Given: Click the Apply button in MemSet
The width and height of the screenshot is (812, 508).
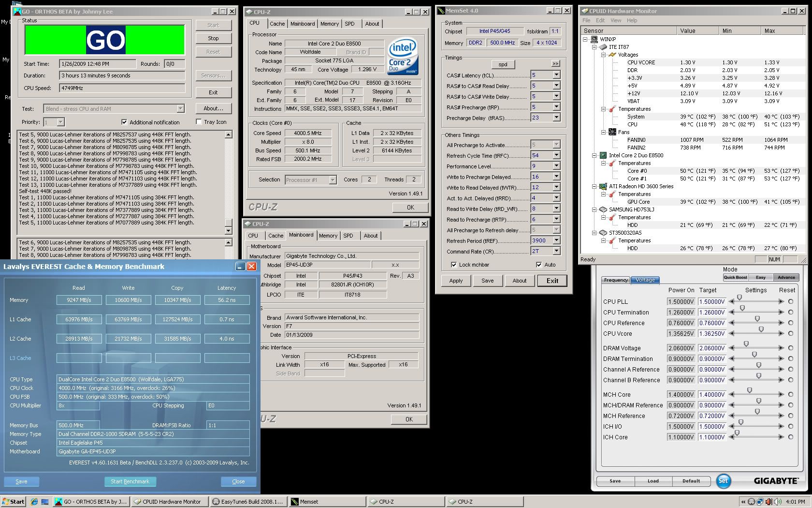Looking at the screenshot, I should pyautogui.click(x=456, y=281).
